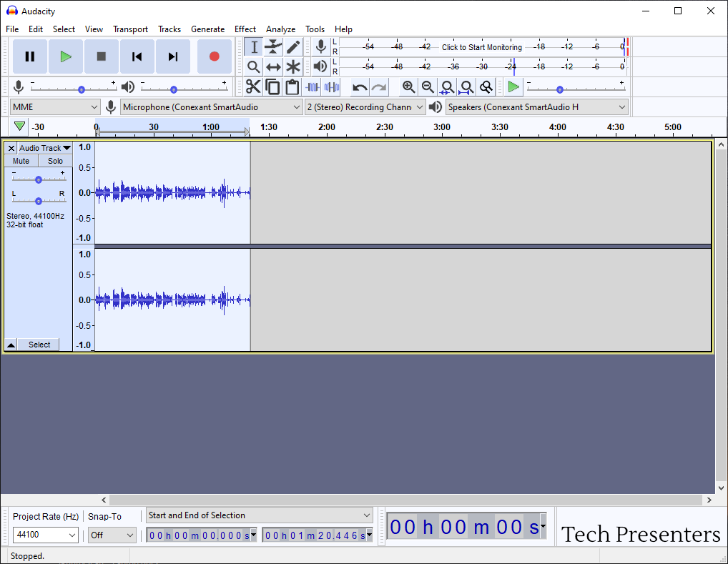728x564 pixels.
Task: Choose the Time Shift tool
Action: point(273,67)
